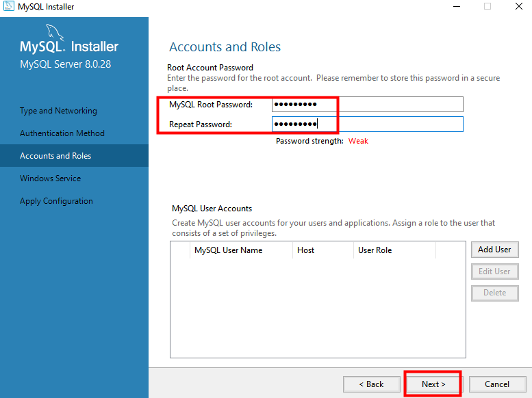This screenshot has width=532, height=398.
Task: Close the MySQL Installer window
Action: pos(519,6)
